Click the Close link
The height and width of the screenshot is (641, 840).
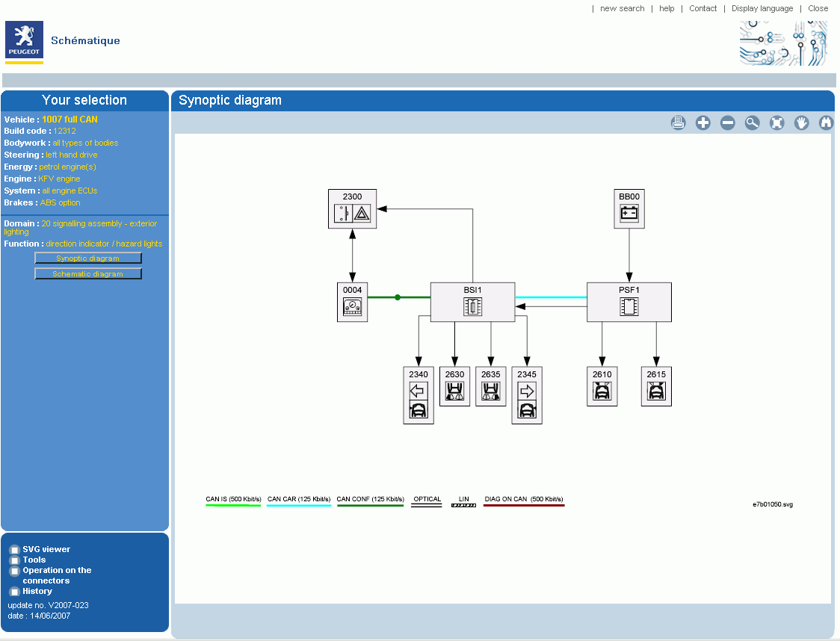pos(818,8)
